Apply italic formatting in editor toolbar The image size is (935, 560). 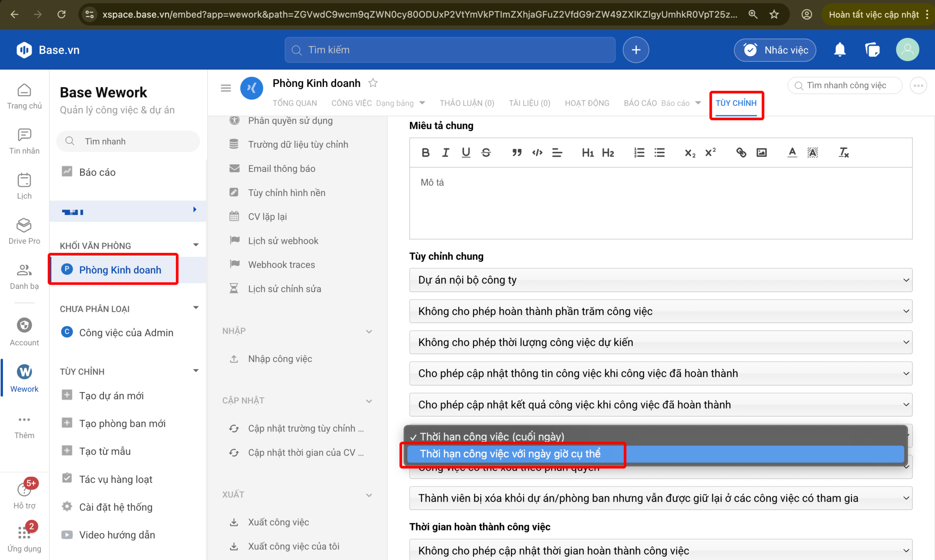pos(446,153)
